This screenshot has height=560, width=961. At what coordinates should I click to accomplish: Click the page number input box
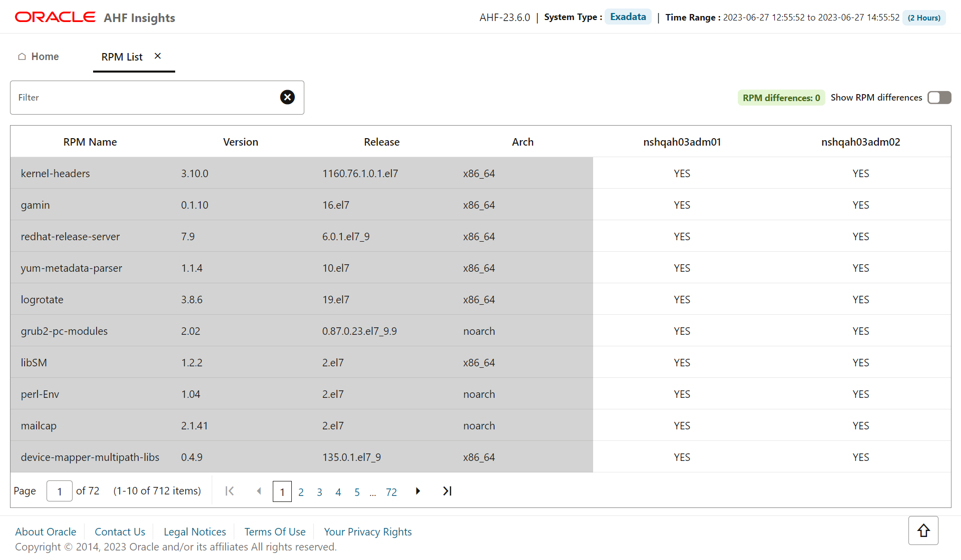point(60,491)
